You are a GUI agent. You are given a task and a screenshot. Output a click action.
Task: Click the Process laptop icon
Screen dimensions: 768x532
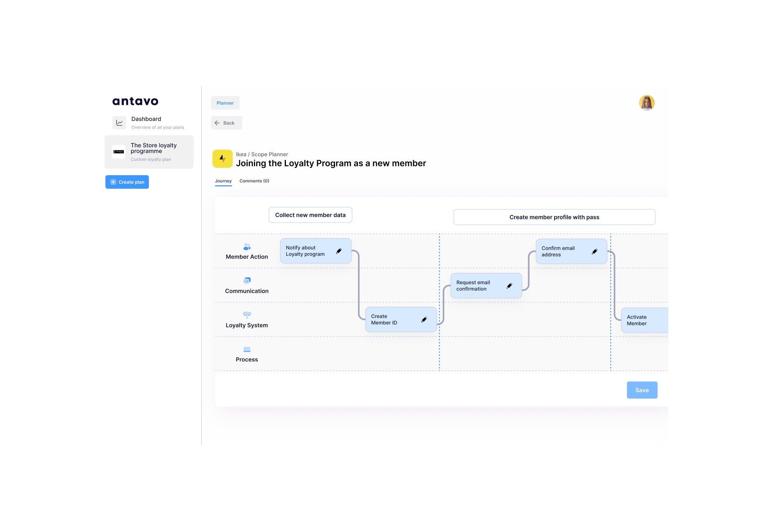coord(247,349)
